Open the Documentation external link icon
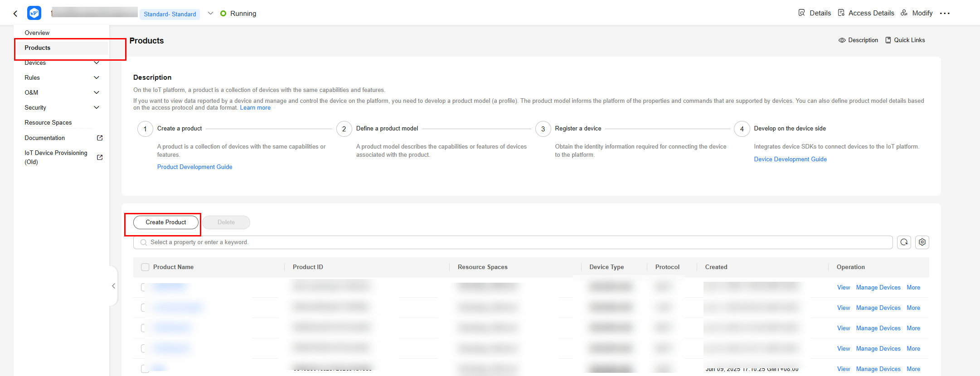Viewport: 980px width, 376px height. pos(100,138)
